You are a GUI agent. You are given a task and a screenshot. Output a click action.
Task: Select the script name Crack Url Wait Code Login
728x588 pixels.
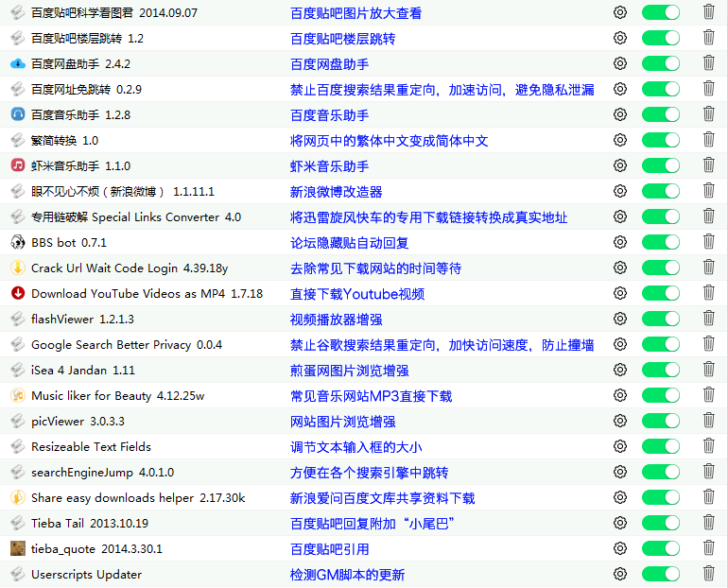(130, 268)
